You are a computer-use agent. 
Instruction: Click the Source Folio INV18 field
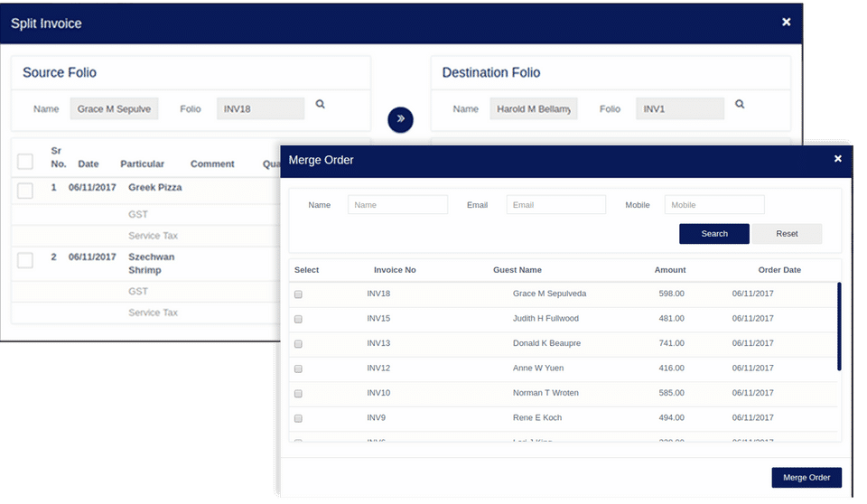260,109
